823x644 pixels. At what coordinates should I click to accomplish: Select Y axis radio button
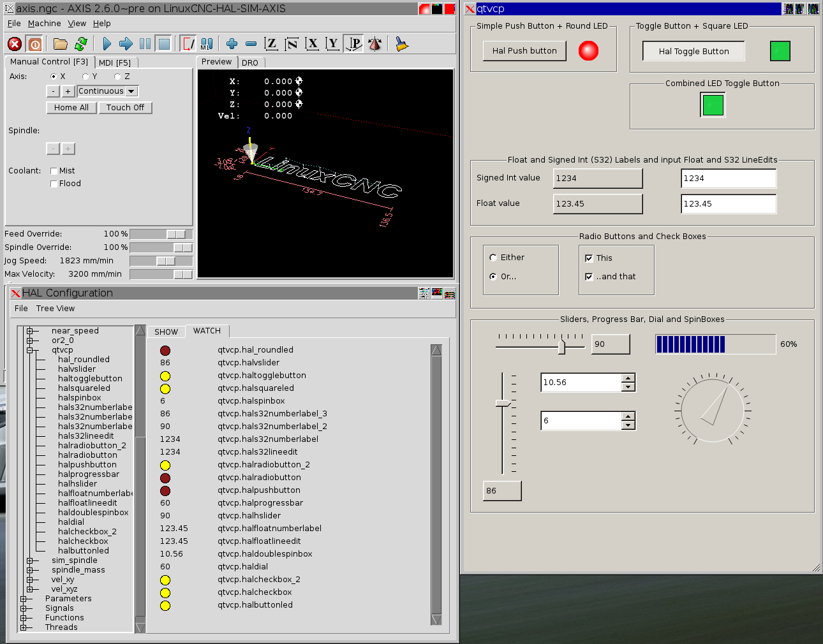[x=85, y=77]
